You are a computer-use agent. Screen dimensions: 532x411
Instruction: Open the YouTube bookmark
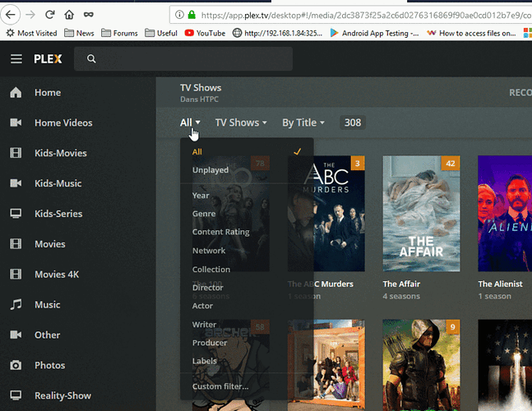(205, 33)
